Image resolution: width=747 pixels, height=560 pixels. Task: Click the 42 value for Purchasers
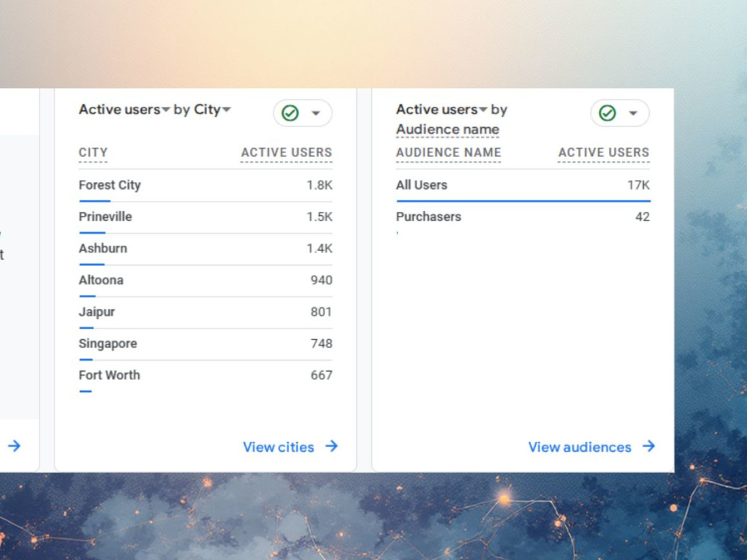click(642, 217)
